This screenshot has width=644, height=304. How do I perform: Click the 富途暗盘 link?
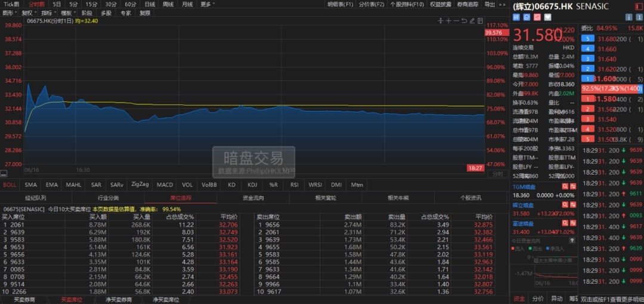tap(524, 224)
